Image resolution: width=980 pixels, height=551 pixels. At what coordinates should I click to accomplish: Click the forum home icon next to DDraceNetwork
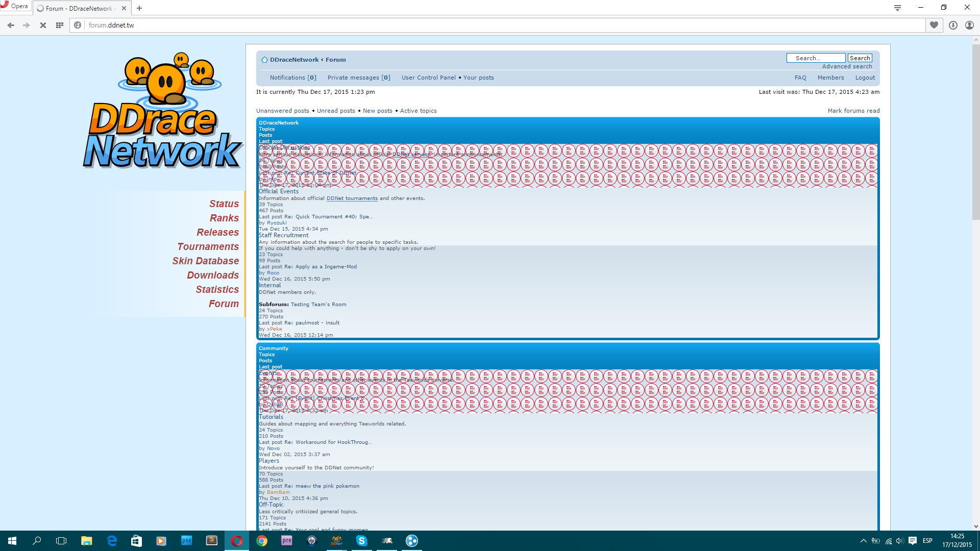pyautogui.click(x=264, y=60)
